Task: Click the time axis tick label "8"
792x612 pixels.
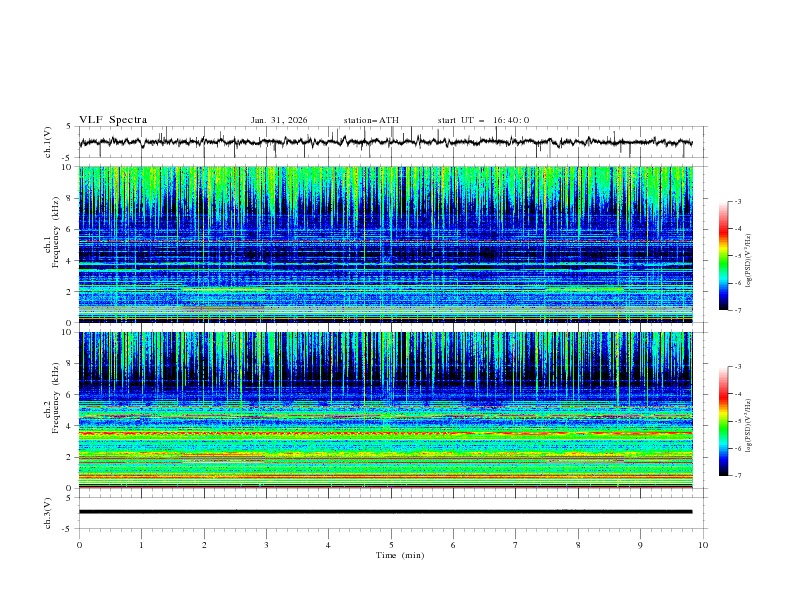Action: tap(578, 545)
